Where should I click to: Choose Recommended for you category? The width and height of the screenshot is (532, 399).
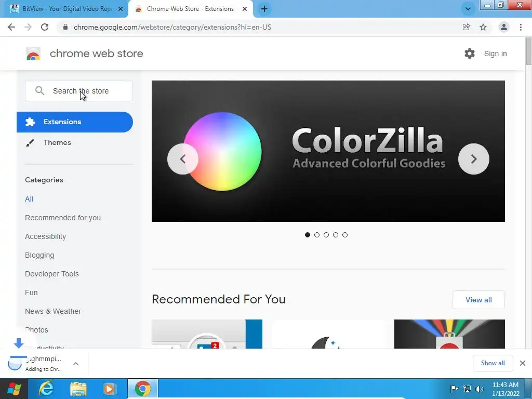point(63,218)
